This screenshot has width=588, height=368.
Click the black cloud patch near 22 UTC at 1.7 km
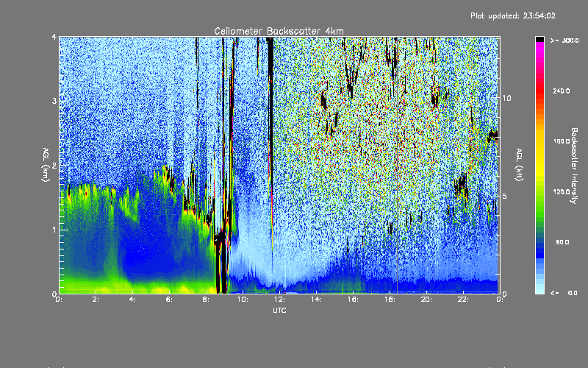tap(462, 185)
